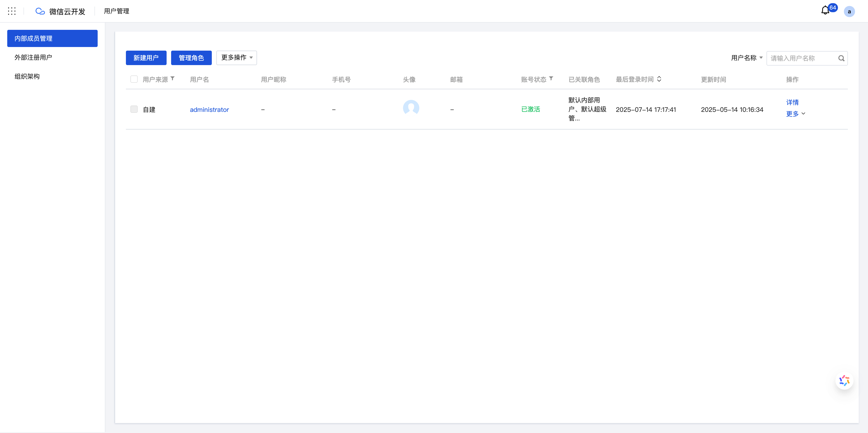
Task: Open the floating AI assistant icon
Action: click(844, 381)
